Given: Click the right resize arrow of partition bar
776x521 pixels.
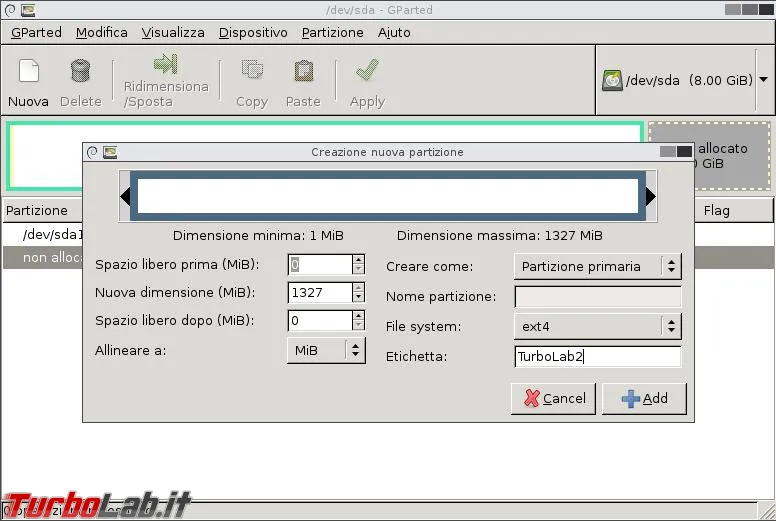Looking at the screenshot, I should coord(651,196).
